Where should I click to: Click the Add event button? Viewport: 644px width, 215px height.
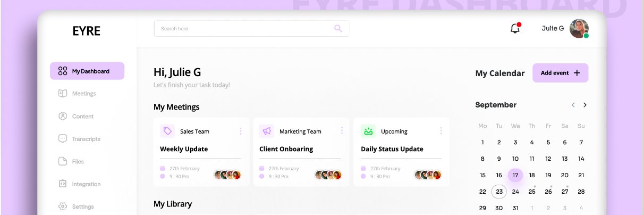[561, 73]
